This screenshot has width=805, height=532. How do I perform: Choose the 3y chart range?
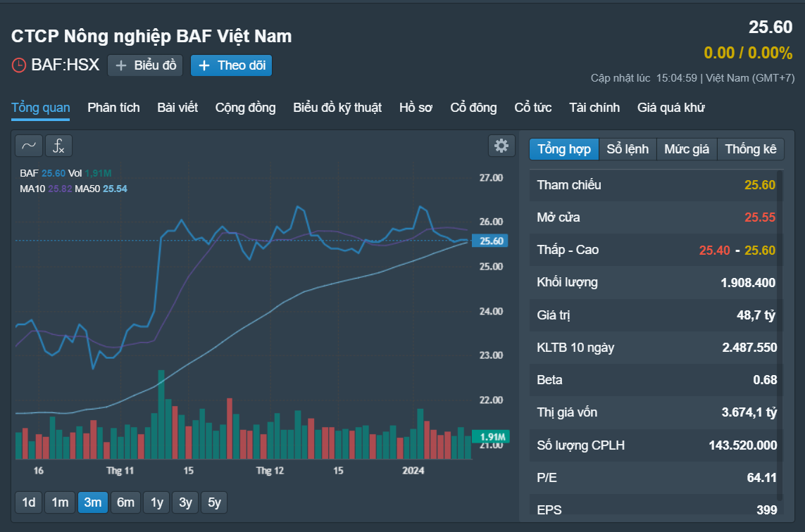[x=185, y=502]
